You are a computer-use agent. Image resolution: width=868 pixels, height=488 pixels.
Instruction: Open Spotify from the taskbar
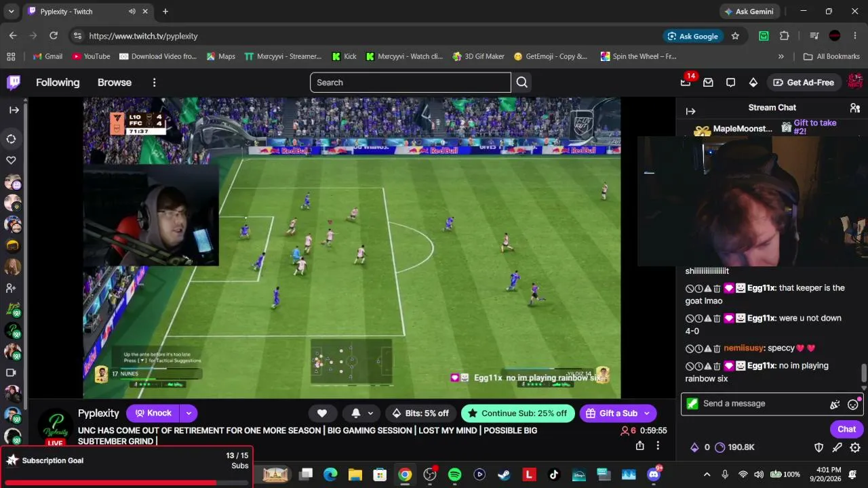455,474
